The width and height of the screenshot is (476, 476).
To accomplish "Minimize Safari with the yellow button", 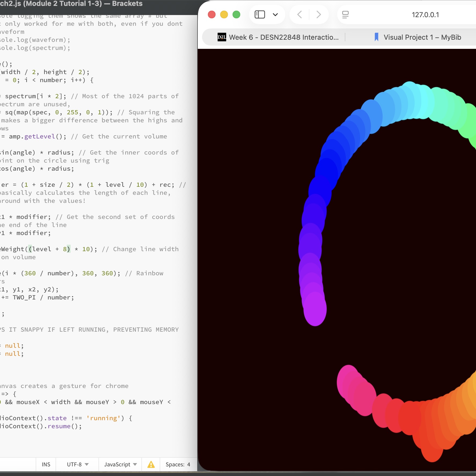I will click(224, 14).
